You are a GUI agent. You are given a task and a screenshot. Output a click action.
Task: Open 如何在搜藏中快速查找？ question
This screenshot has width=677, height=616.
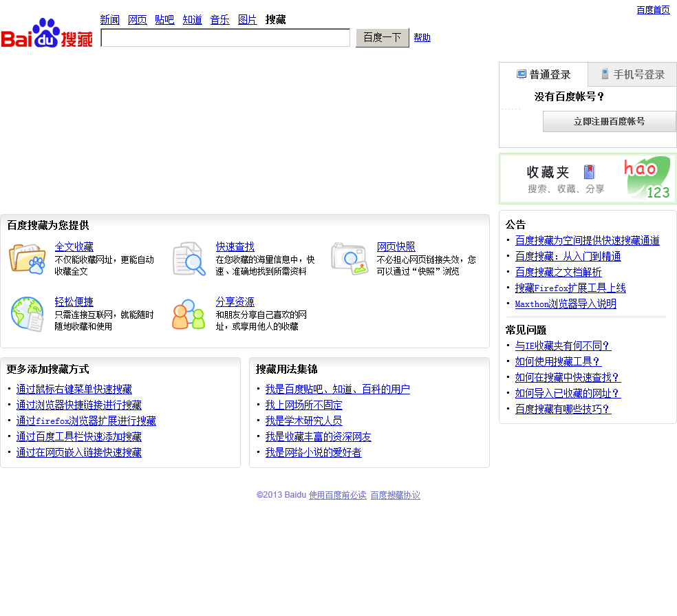[568, 377]
